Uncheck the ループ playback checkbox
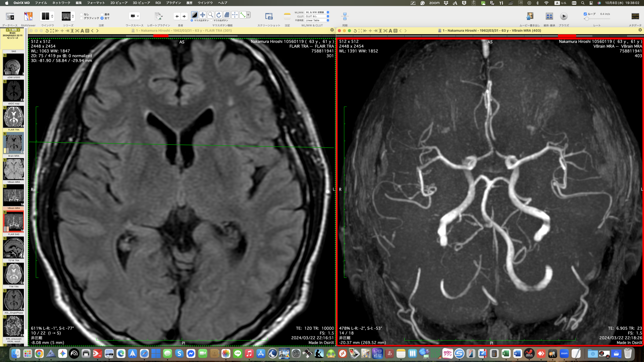This screenshot has width=644, height=362. 586,13
